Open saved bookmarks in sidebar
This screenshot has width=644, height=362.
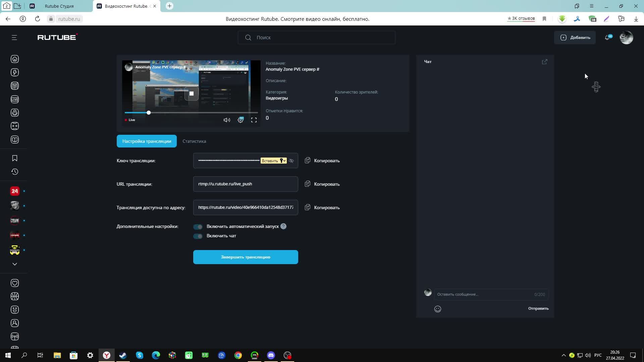(15, 158)
